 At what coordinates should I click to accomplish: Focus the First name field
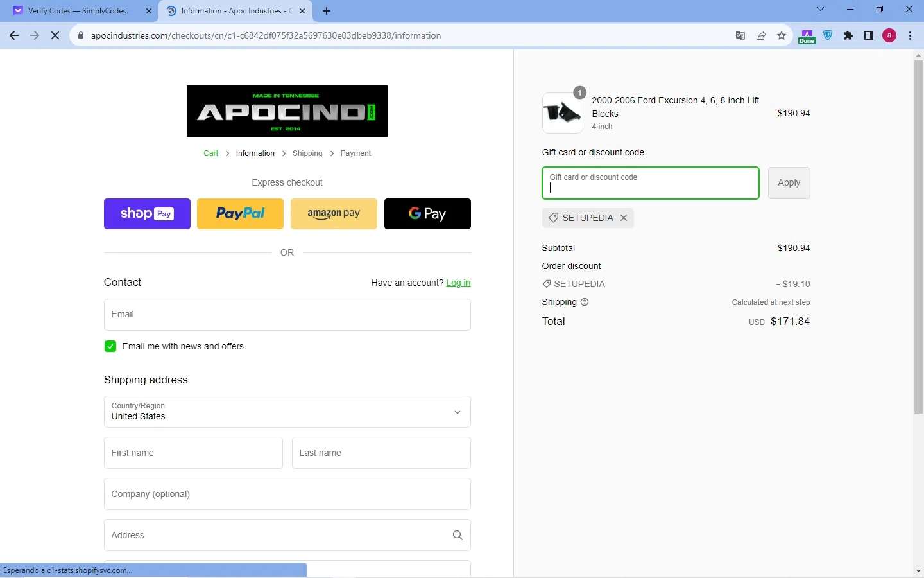click(193, 453)
